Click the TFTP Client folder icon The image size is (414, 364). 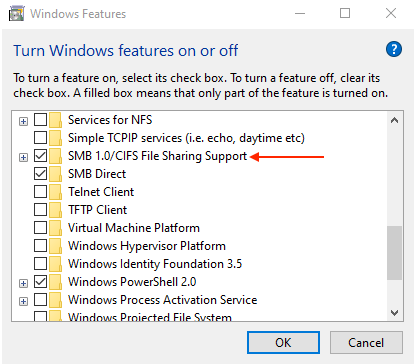(55, 210)
